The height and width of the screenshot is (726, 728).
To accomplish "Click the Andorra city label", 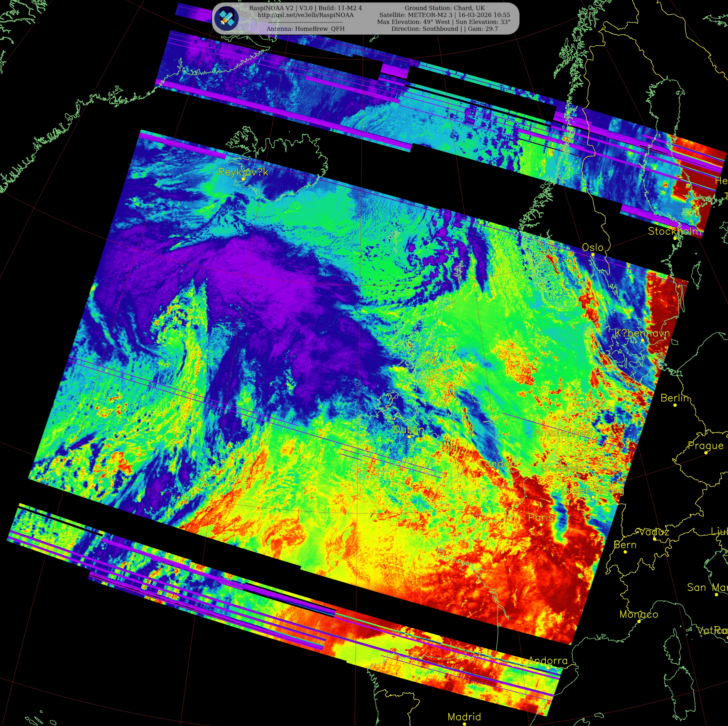I will click(x=548, y=660).
